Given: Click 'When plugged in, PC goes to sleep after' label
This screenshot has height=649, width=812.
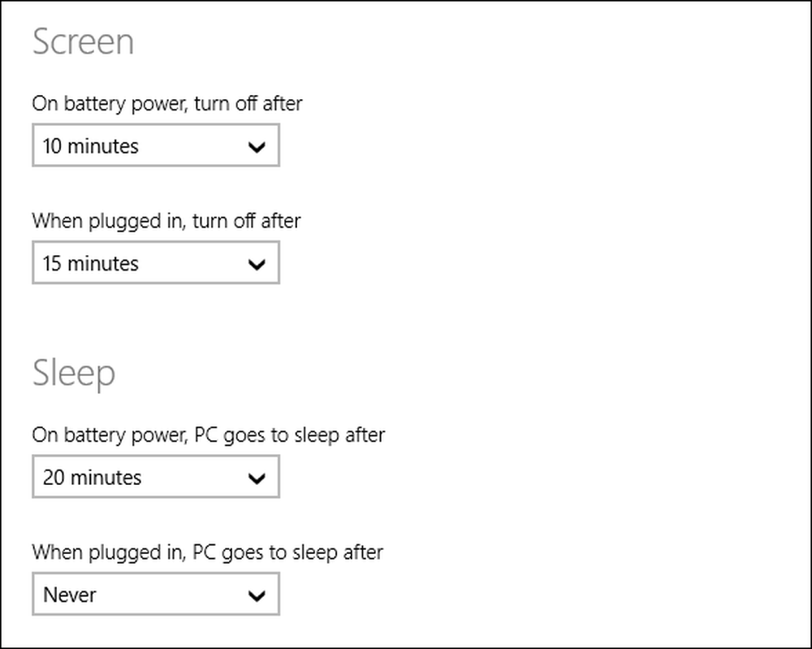Looking at the screenshot, I should pos(208,552).
